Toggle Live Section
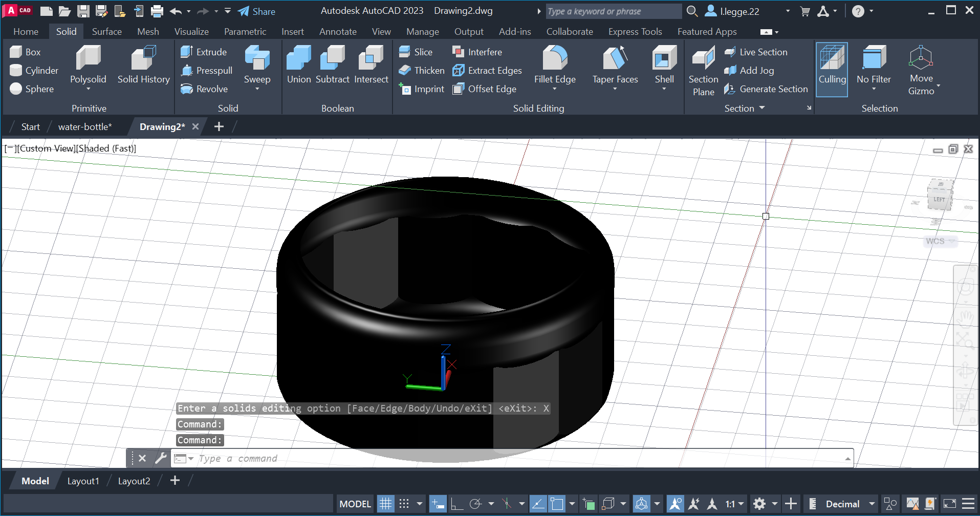 click(x=756, y=52)
